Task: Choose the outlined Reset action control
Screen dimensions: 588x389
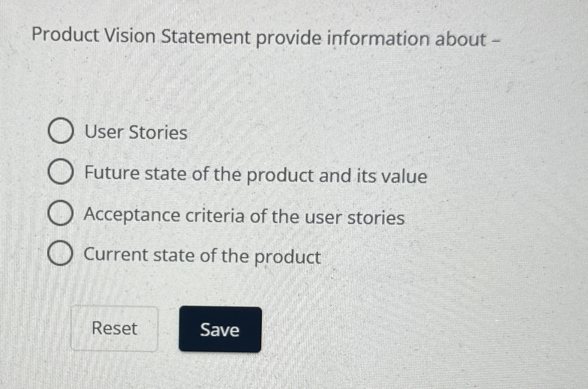Action: pos(115,328)
